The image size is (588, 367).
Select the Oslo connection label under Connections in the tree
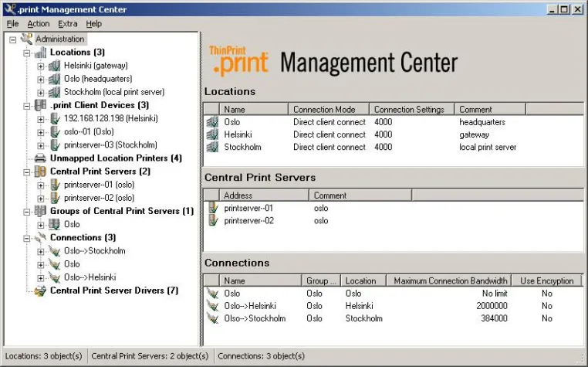point(72,264)
